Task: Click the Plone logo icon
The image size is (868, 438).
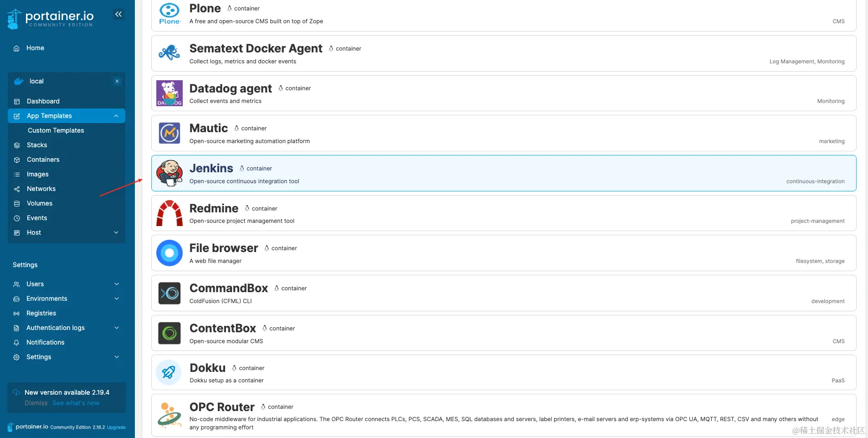Action: pyautogui.click(x=169, y=13)
